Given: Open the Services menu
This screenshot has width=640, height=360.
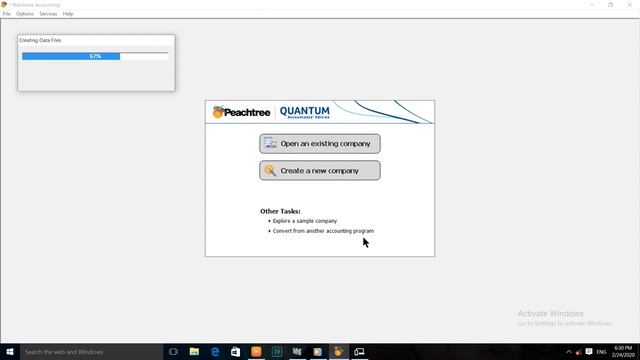Looking at the screenshot, I should pos(48,14).
